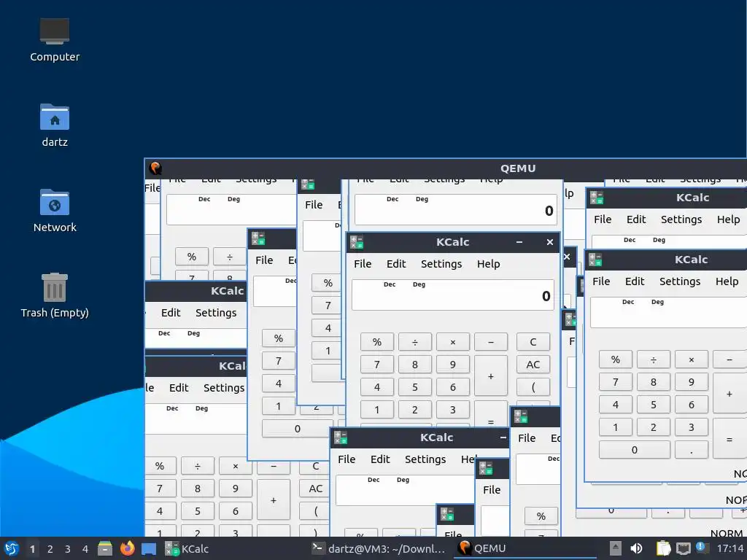Open the volume control in the tray

click(636, 548)
